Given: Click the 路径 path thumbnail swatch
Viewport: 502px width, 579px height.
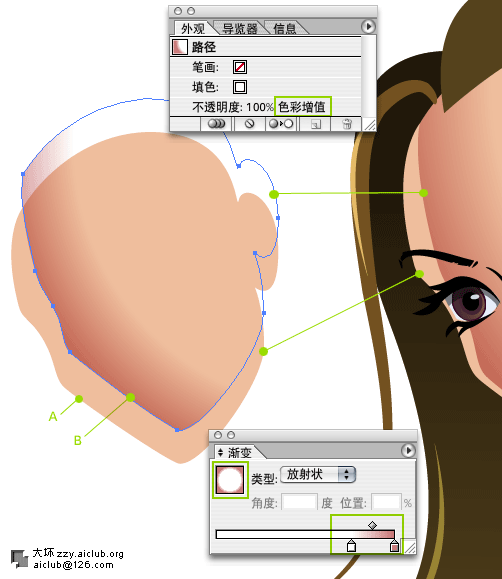Looking at the screenshot, I should (180, 47).
